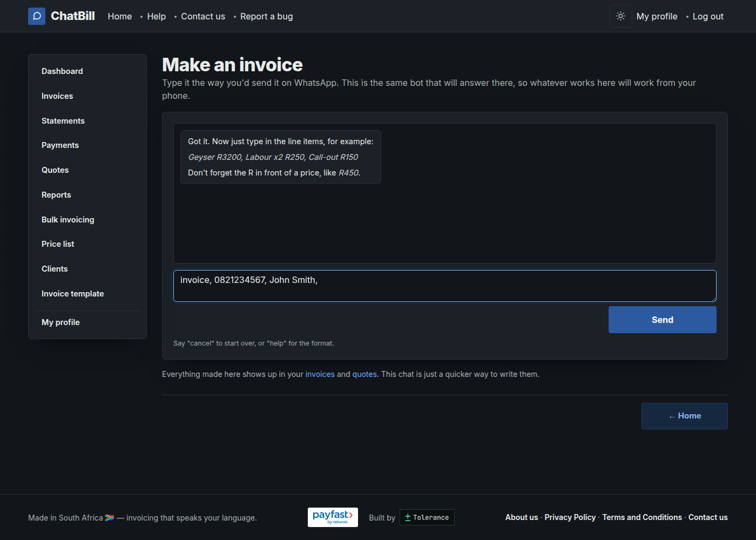Viewport: 756px width, 540px height.
Task: Log out of the account
Action: click(x=708, y=16)
